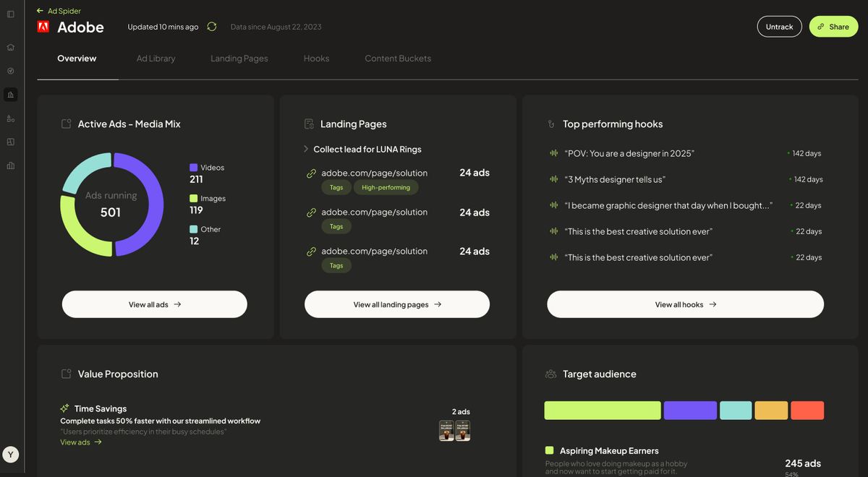Click the waveform icon beside "I became graphic designer"

point(553,205)
